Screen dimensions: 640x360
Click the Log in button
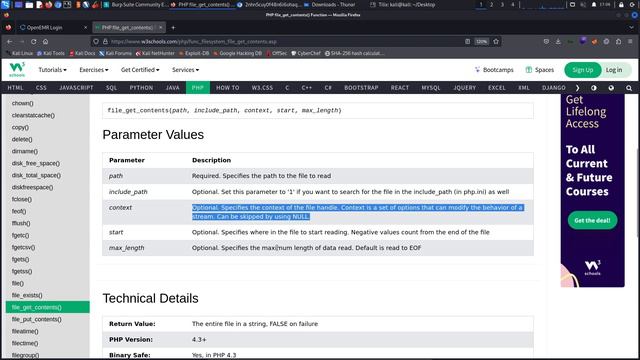click(x=614, y=70)
